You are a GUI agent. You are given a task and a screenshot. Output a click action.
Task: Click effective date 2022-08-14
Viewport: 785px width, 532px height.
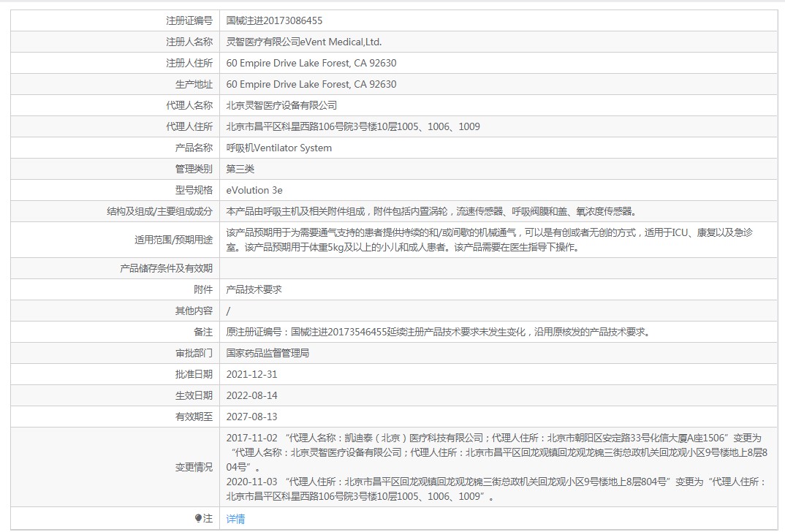(x=251, y=395)
